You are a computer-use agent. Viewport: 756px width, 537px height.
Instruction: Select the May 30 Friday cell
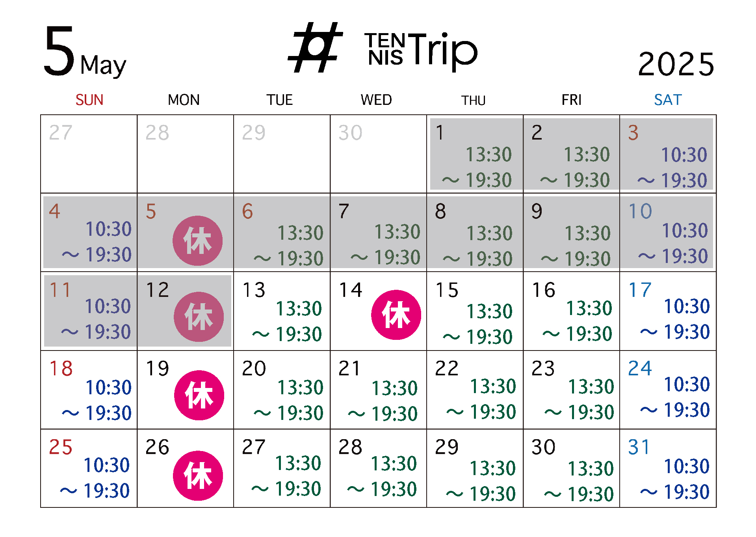click(x=571, y=468)
